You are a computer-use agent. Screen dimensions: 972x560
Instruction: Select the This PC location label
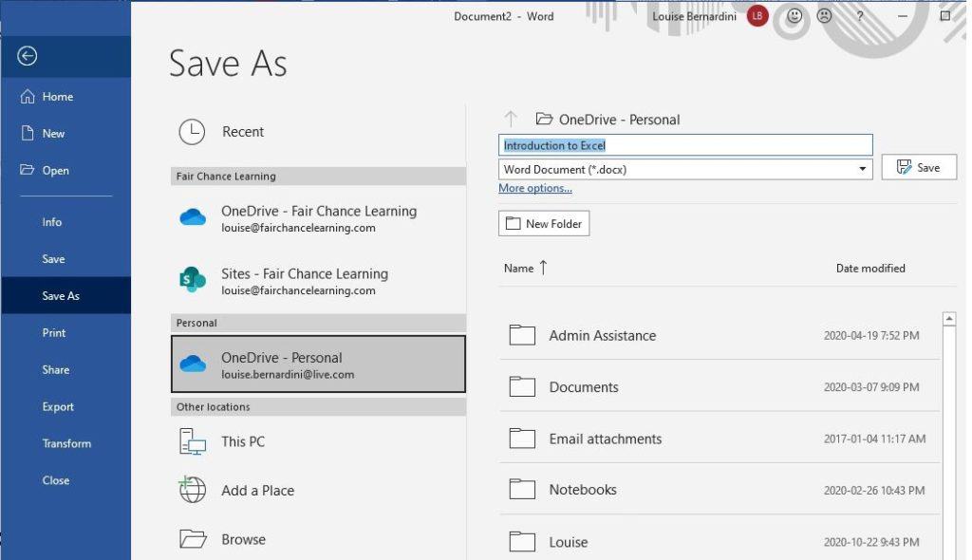243,441
